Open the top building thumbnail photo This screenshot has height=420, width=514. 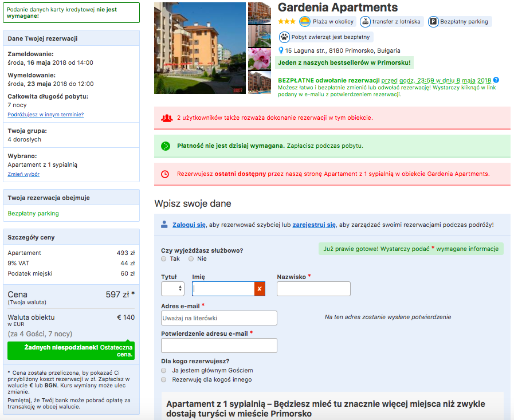[260, 13]
